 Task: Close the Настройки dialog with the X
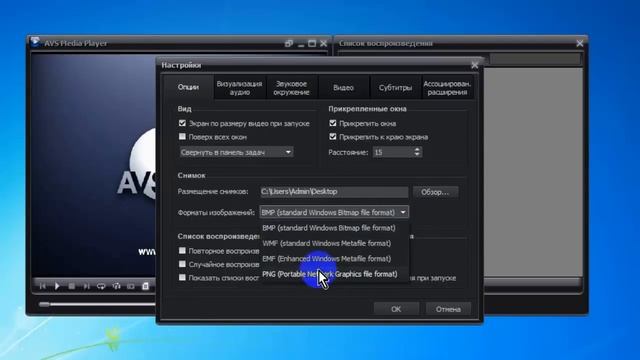tap(474, 65)
